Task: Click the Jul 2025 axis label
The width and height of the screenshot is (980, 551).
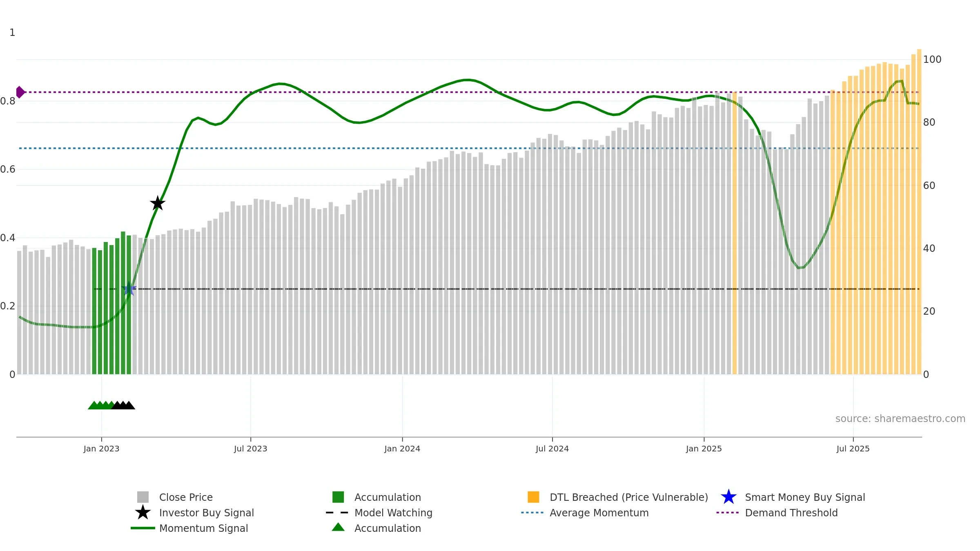Action: click(853, 449)
